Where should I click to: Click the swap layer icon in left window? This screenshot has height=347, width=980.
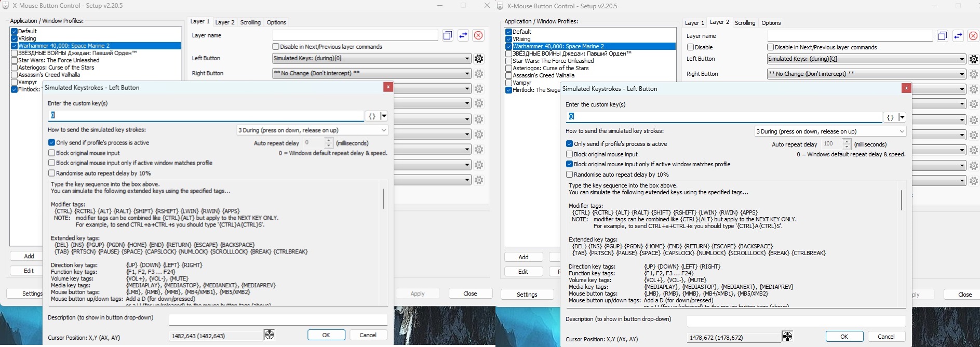tap(463, 35)
